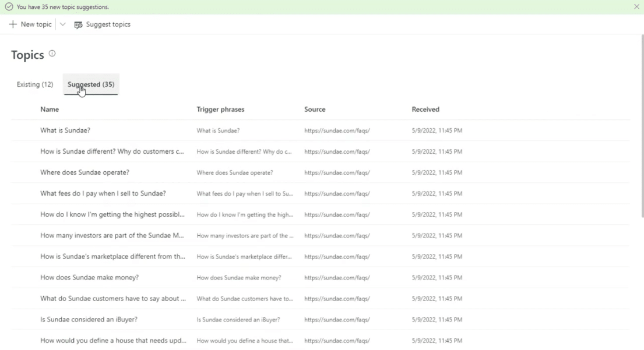Click the vertical scrollbar on the right
This screenshot has height=350, width=644.
click(642, 126)
